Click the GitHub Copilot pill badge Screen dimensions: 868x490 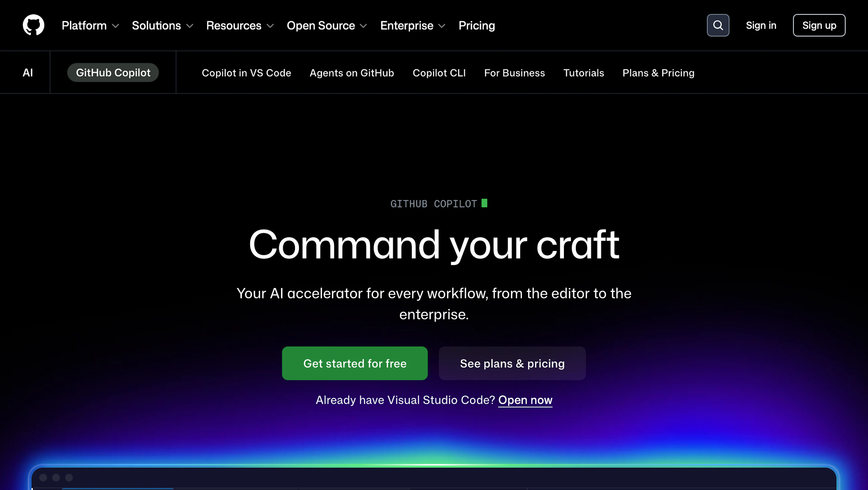113,72
